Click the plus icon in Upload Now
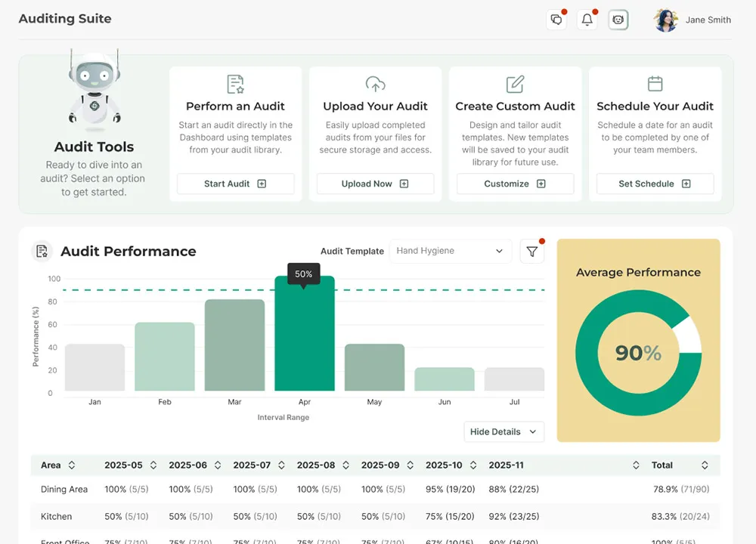 [404, 184]
